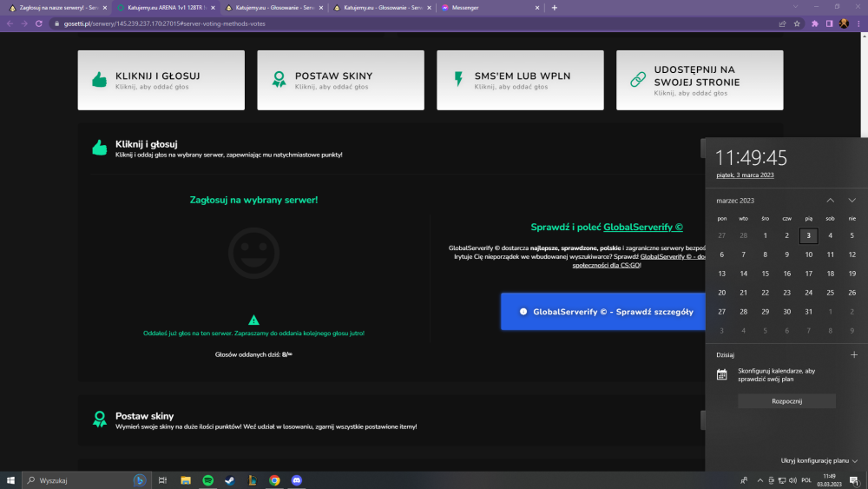Go to next month in calendar
This screenshot has width=868, height=489.
point(852,201)
